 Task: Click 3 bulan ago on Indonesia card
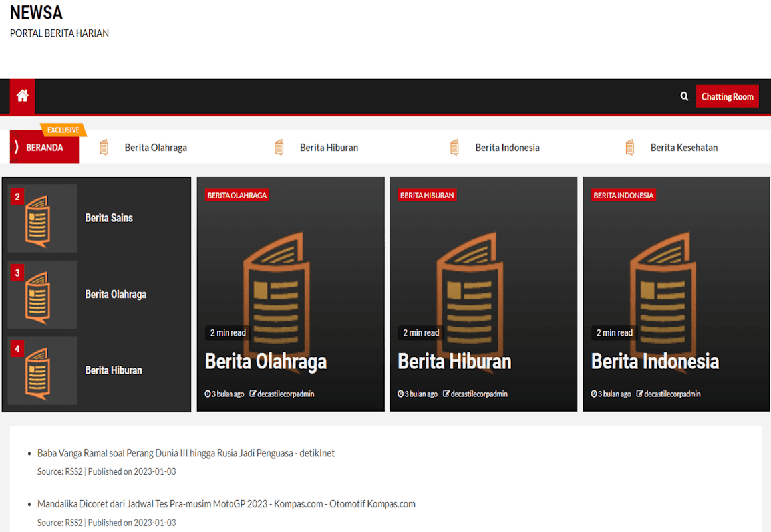coord(614,394)
